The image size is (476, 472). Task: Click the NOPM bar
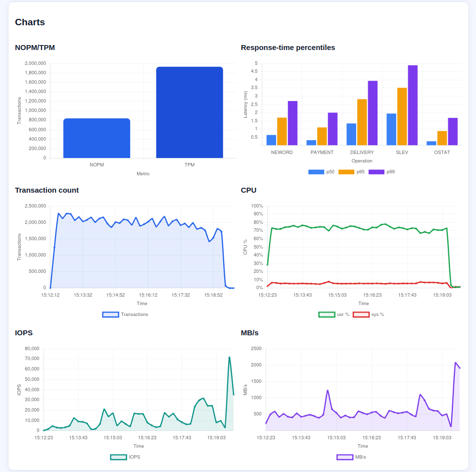96,138
